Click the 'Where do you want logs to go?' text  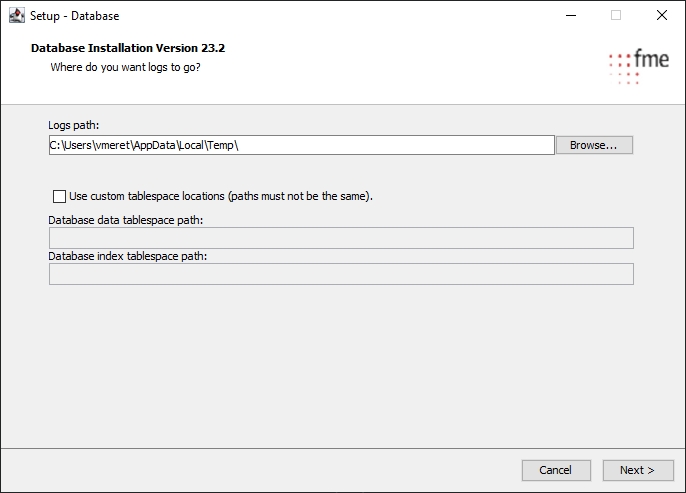132,68
